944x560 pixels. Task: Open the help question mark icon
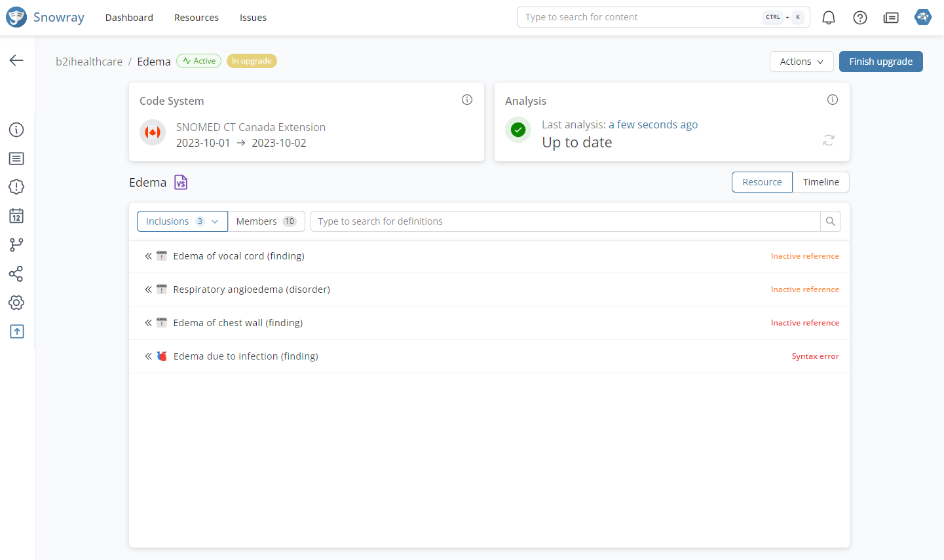860,18
